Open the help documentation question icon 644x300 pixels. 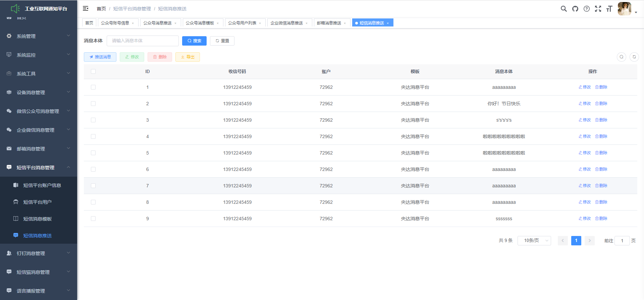[587, 9]
